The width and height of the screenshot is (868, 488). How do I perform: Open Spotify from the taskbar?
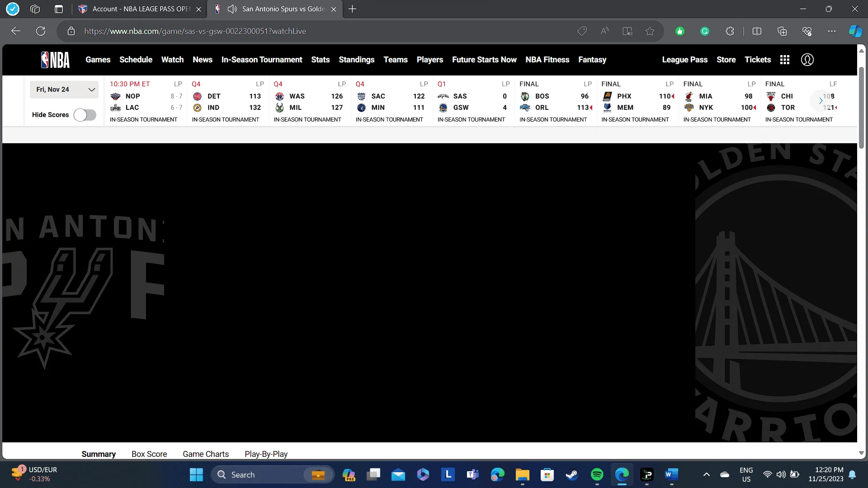pyautogui.click(x=597, y=474)
